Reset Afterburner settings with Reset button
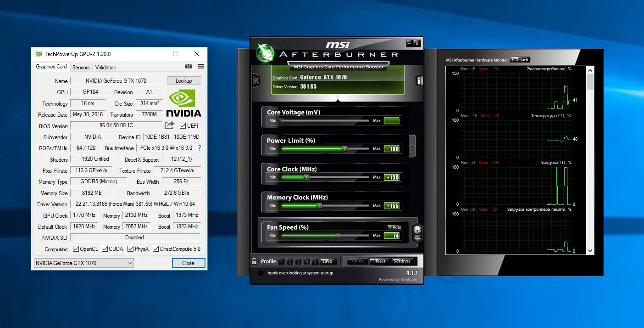Screen dimensions: 644x328 coord(380,261)
